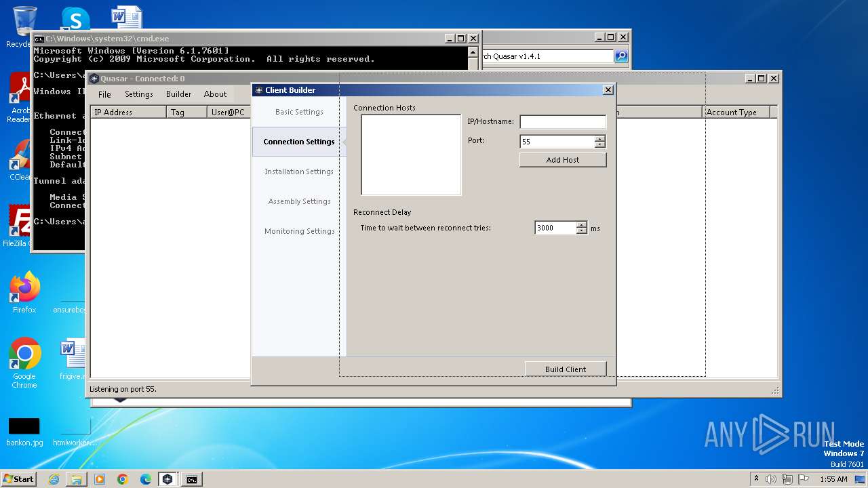Open Microsoft Edge from taskbar
Viewport: 868px width, 488px height.
pyautogui.click(x=146, y=479)
